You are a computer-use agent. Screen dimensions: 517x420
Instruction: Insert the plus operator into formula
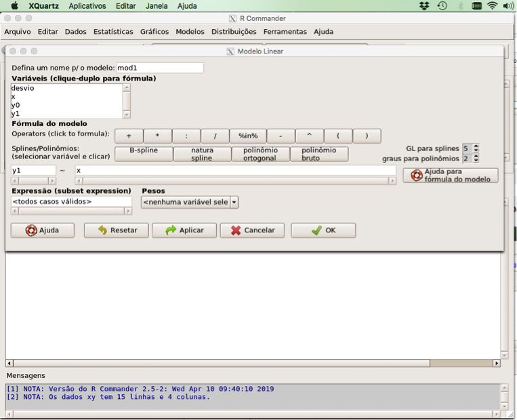point(129,136)
